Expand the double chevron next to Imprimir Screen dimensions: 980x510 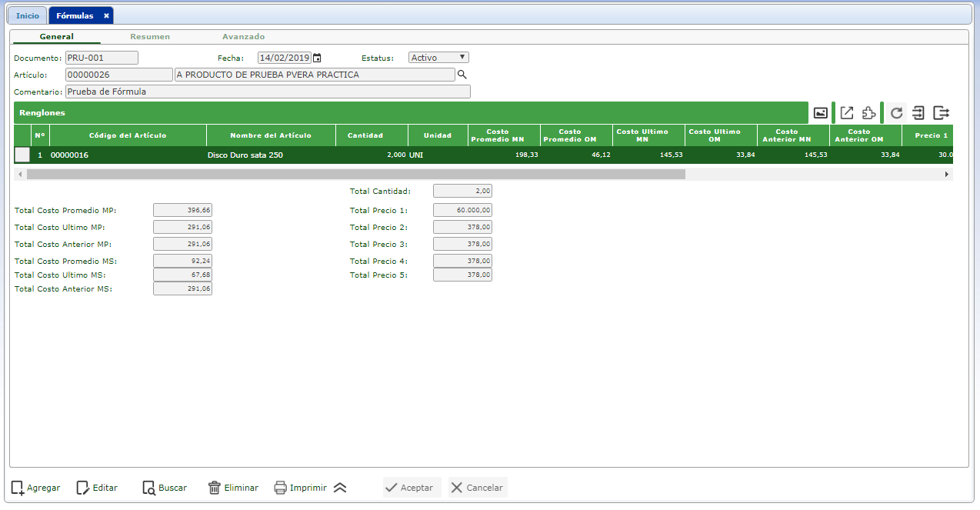[x=340, y=488]
